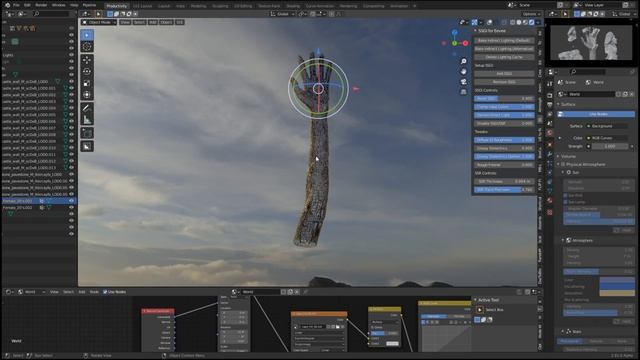
Task: Open the File menu
Action: pos(16,5)
